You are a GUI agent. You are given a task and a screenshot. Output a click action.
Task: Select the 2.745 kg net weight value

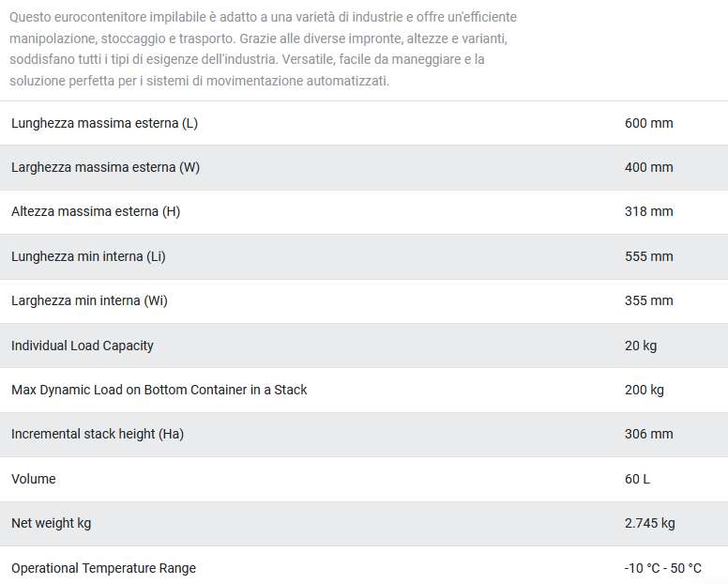(x=649, y=523)
